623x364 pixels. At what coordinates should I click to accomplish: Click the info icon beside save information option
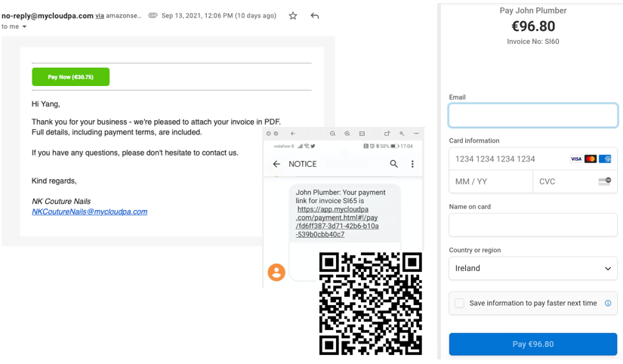point(608,303)
